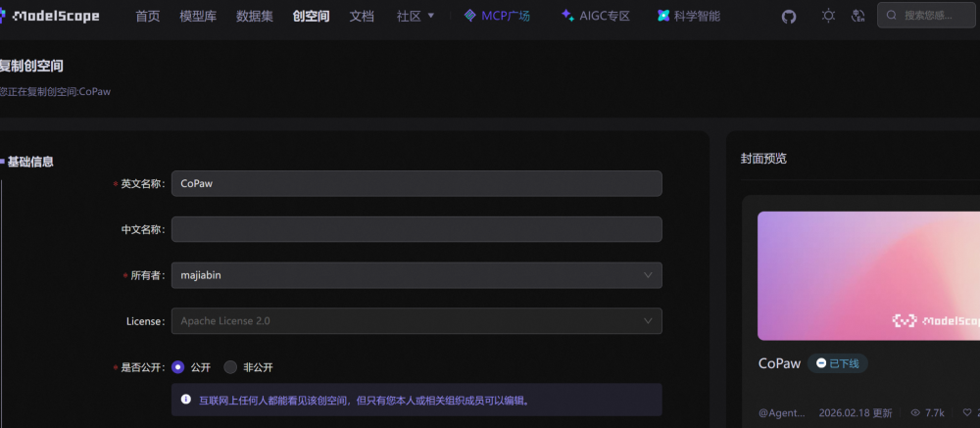
Task: Click the 封面预览 heading
Action: pos(763,159)
